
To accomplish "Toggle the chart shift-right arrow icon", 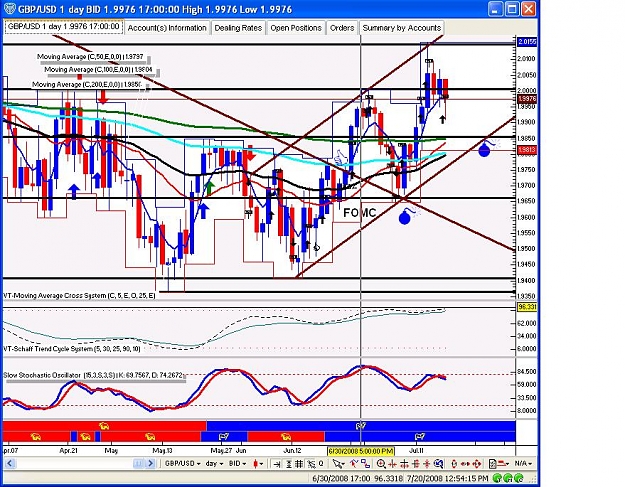I will [x=277, y=464].
